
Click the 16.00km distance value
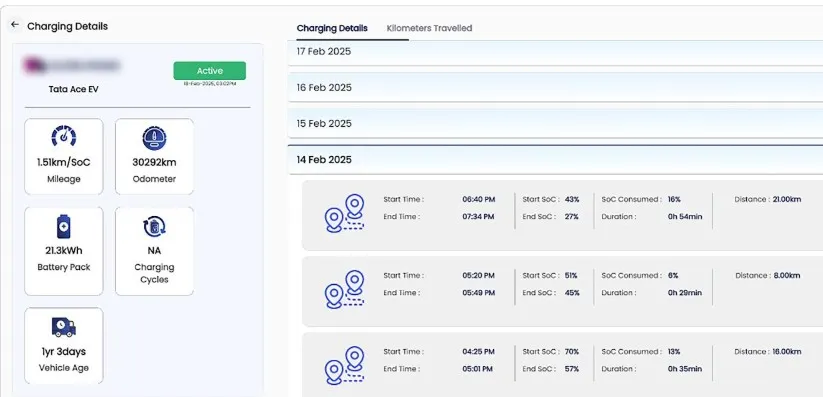[x=787, y=351]
